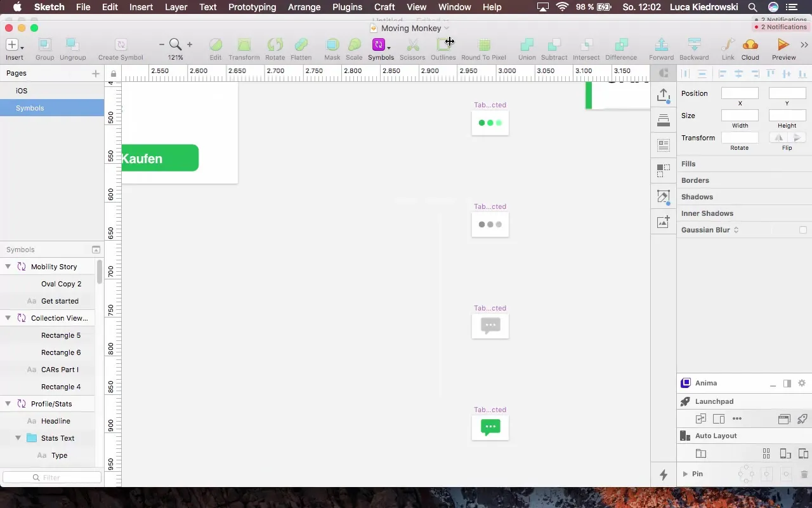Show more toolbar items chevron
This screenshot has width=812, height=508.
click(x=804, y=44)
